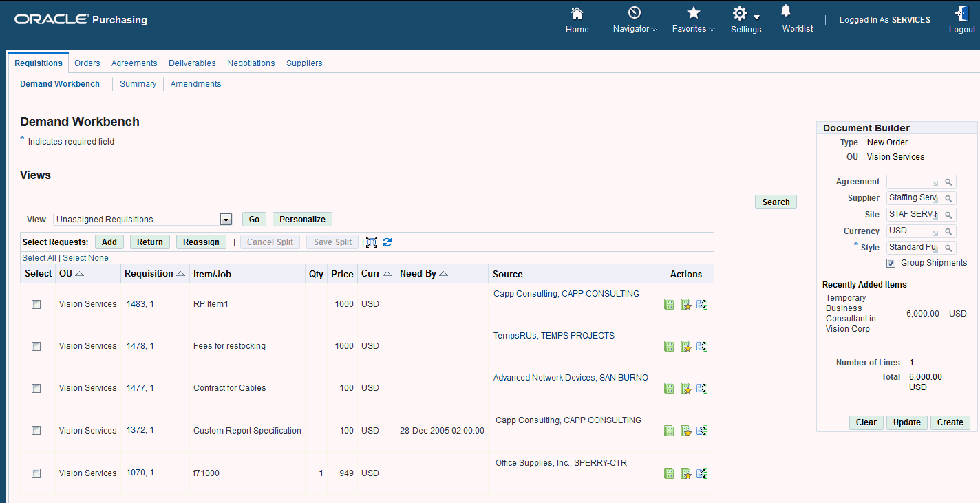The height and width of the screenshot is (503, 980).
Task: Click the Search button above the table
Action: click(776, 202)
